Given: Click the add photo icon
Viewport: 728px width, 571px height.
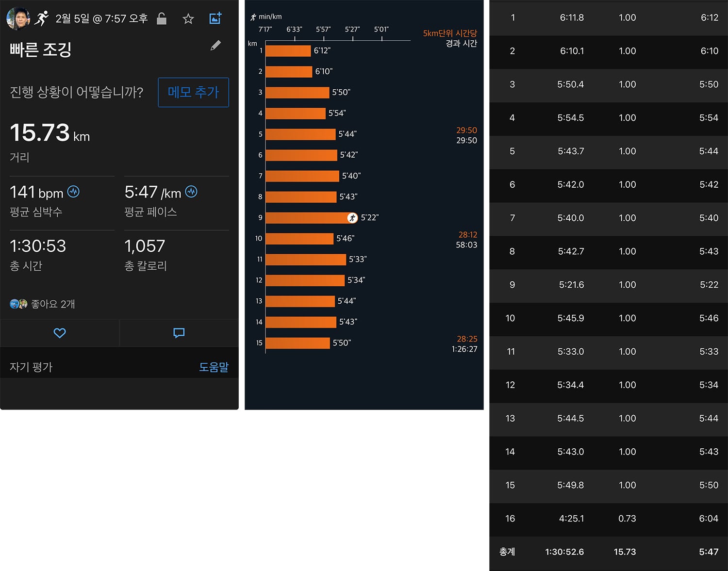Looking at the screenshot, I should (x=215, y=18).
